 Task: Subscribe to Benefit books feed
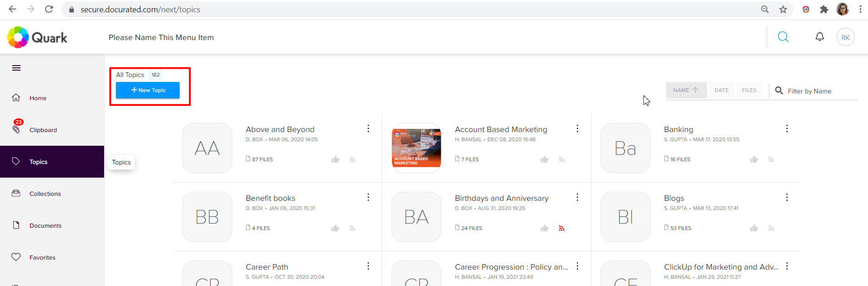coord(352,228)
